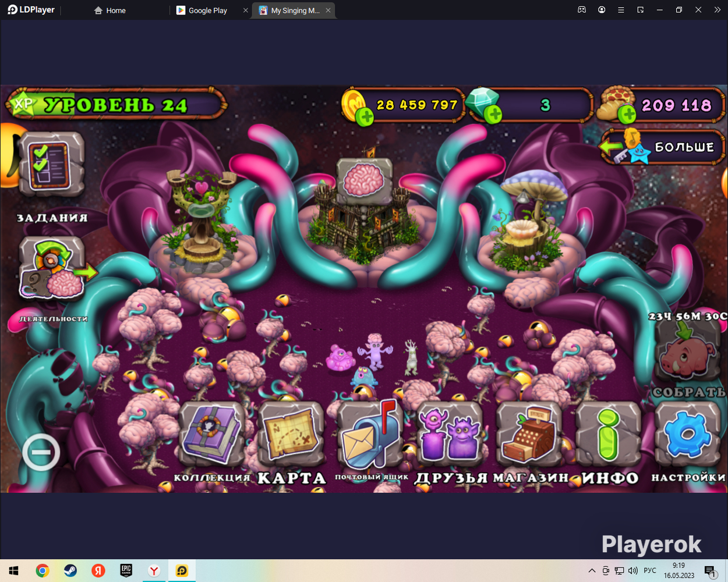Open the Магазин cash register icon
The height and width of the screenshot is (582, 728).
pos(529,434)
